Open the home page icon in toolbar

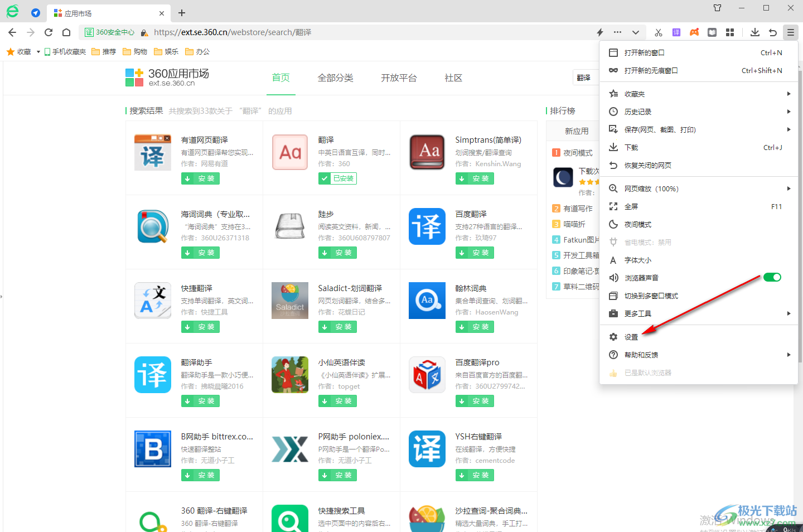point(66,32)
